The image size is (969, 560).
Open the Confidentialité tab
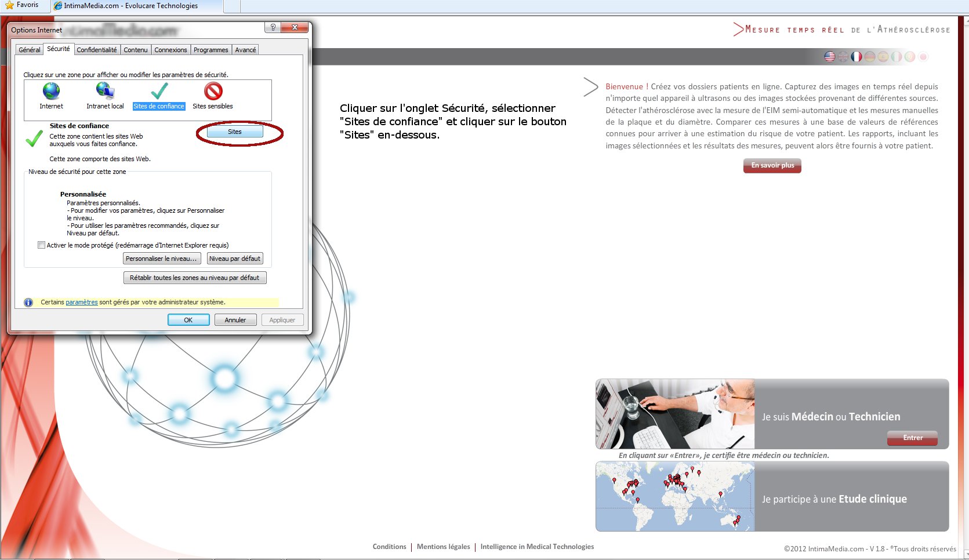click(97, 50)
